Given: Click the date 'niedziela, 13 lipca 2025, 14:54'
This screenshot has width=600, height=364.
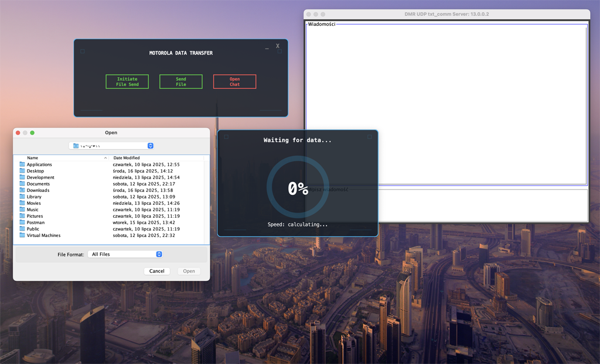Looking at the screenshot, I should pyautogui.click(x=146, y=177).
